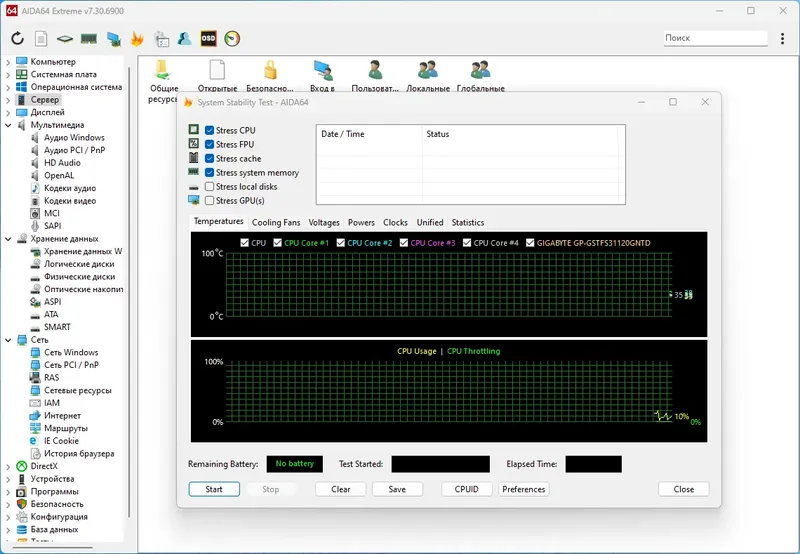Click the memory module benchmark icon
The width and height of the screenshot is (800, 554).
click(x=89, y=39)
